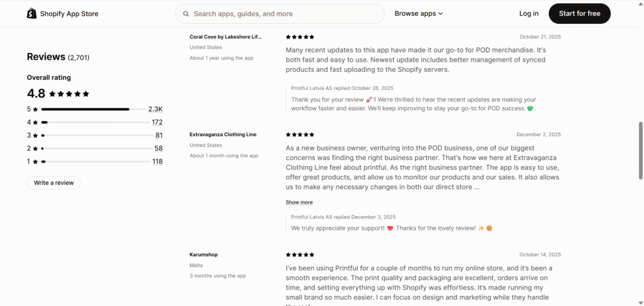Viewport: 644px width, 306px height.
Task: Click the Shopify bag logo icon
Action: point(32,13)
